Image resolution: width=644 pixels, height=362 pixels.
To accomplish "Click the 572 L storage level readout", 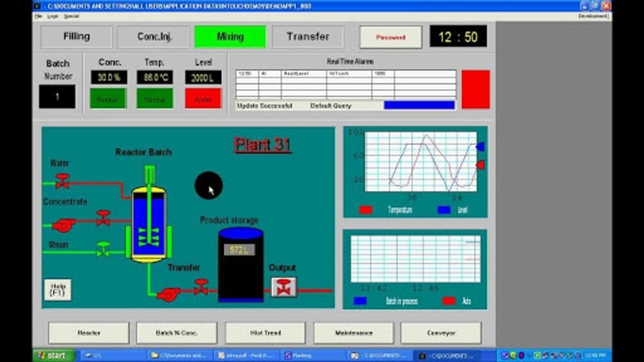I will pyautogui.click(x=239, y=250).
